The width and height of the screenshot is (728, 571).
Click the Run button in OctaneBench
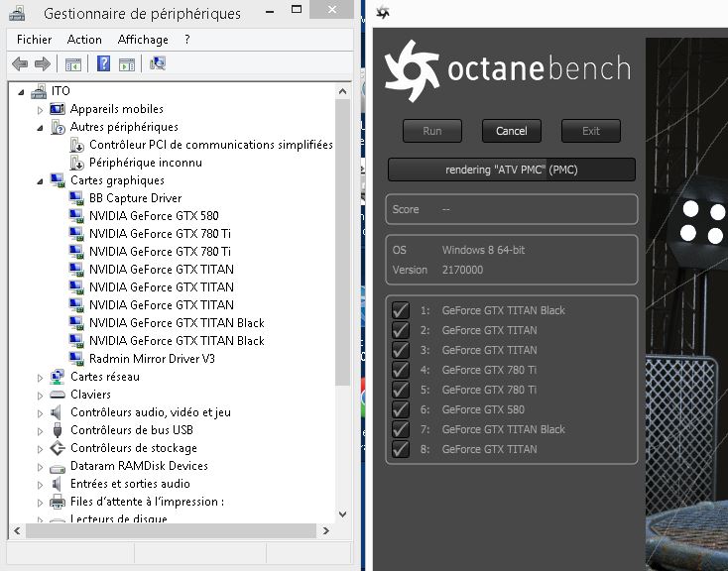tap(432, 131)
